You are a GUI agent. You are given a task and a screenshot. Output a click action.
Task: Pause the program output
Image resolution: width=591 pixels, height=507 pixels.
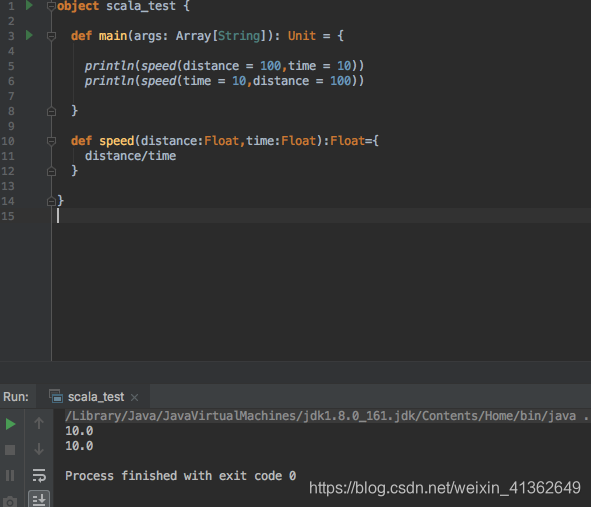(10, 475)
